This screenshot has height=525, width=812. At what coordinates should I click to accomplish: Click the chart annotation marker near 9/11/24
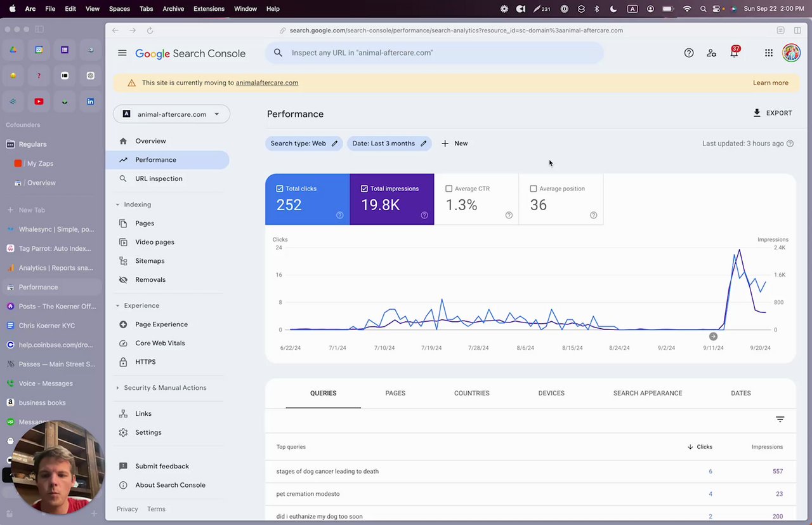pos(713,336)
